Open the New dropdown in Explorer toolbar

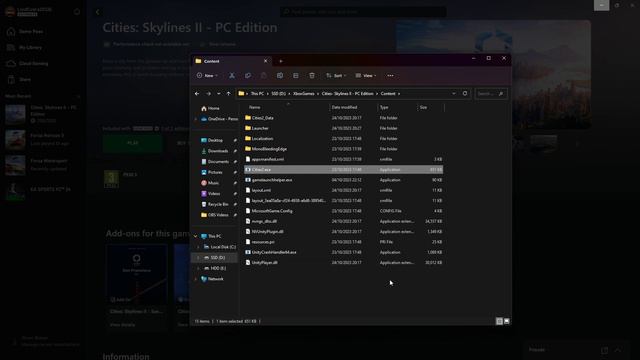coord(207,76)
